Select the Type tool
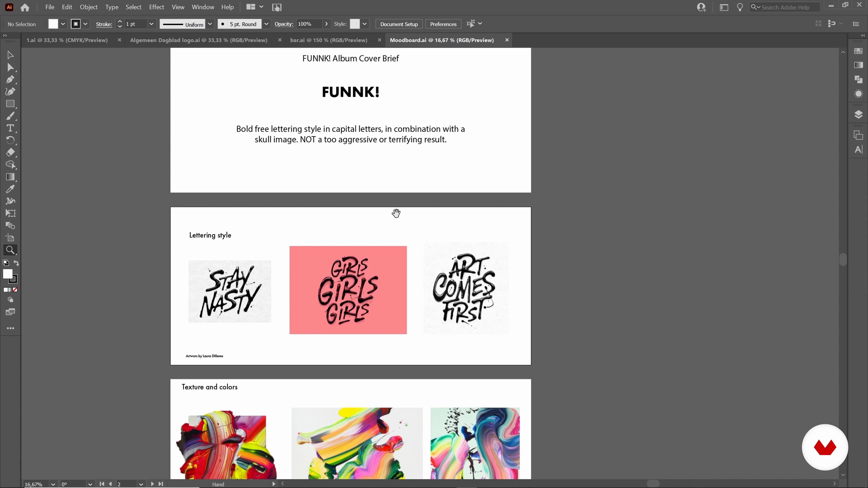The height and width of the screenshot is (488, 868). (10, 128)
